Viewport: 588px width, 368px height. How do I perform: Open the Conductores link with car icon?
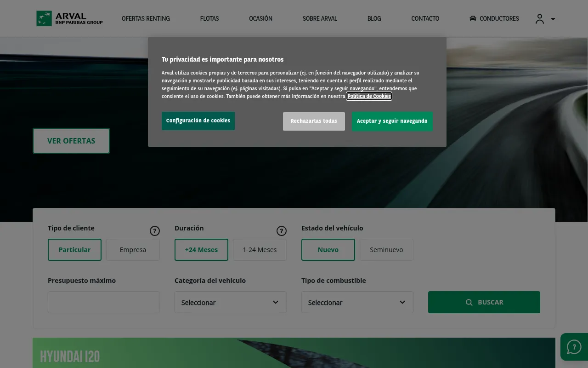pos(494,19)
